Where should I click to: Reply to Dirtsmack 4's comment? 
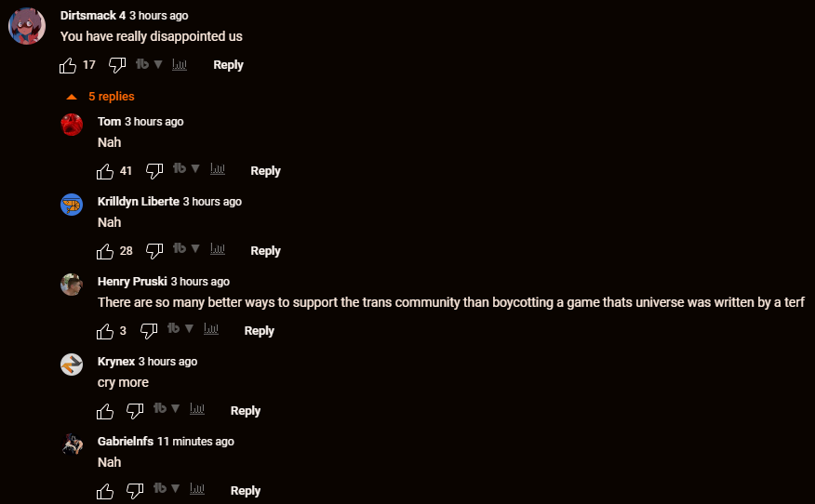click(228, 65)
